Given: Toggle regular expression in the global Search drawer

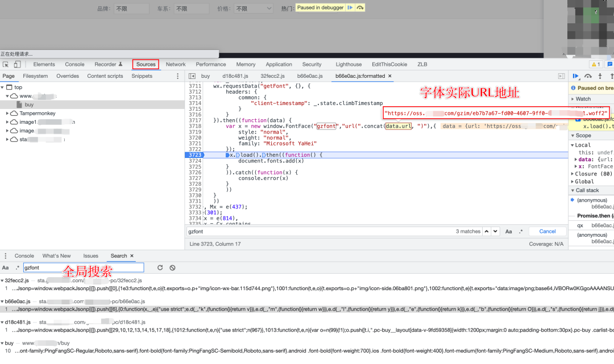Looking at the screenshot, I should 17,268.
